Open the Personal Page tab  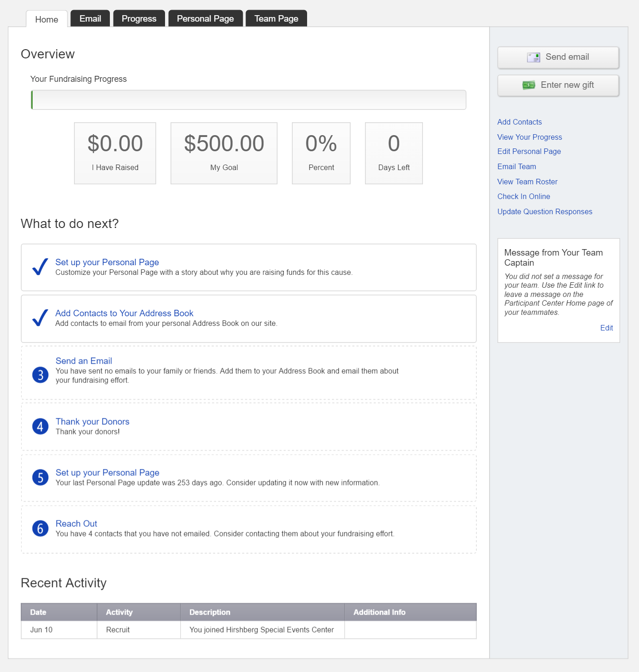click(x=205, y=18)
